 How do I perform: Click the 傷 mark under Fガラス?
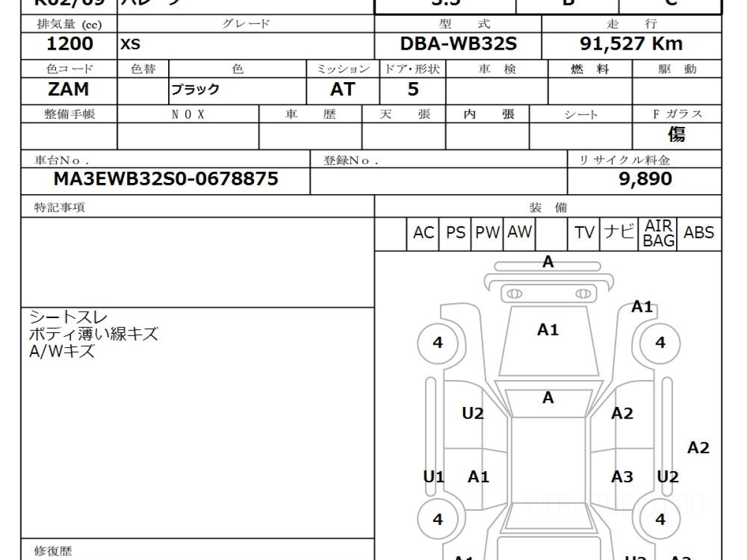click(677, 134)
